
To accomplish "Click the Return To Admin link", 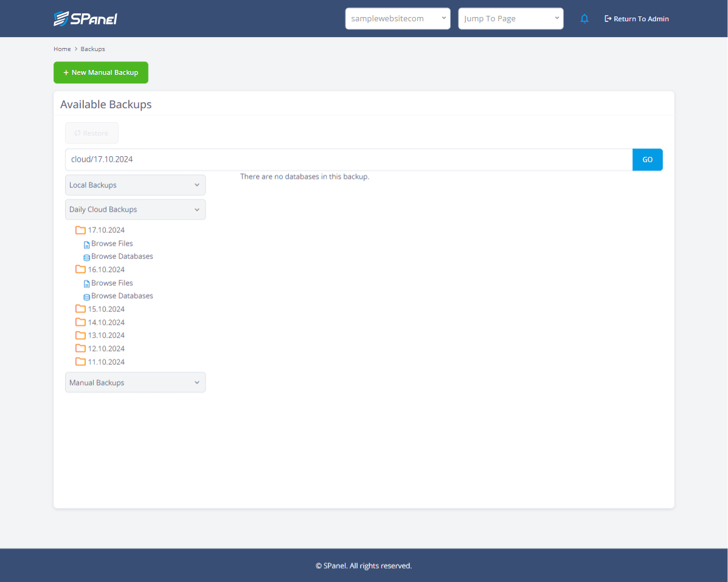I will [x=636, y=18].
